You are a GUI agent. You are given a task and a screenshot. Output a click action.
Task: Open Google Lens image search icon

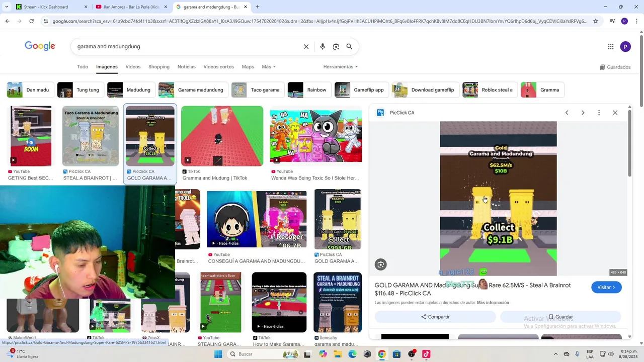(336, 47)
